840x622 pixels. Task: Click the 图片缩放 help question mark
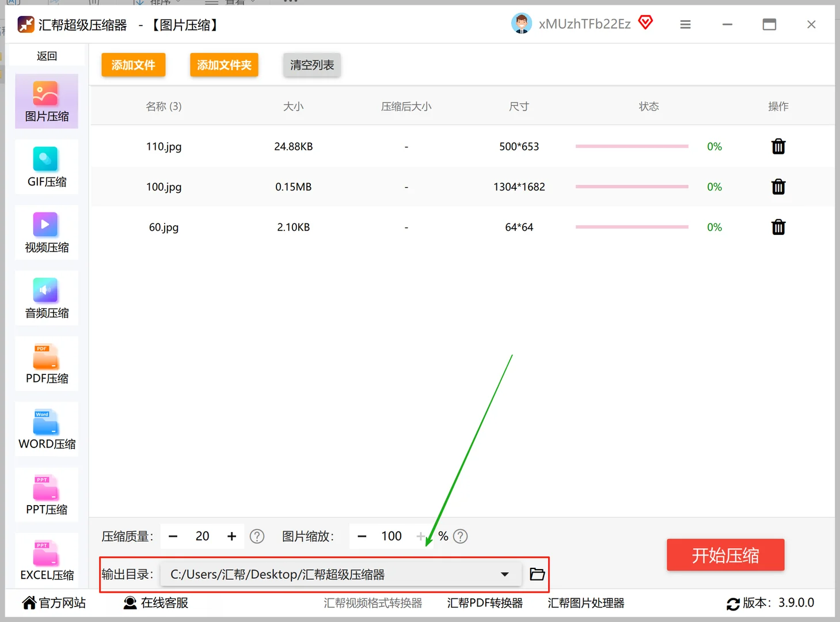tap(460, 536)
